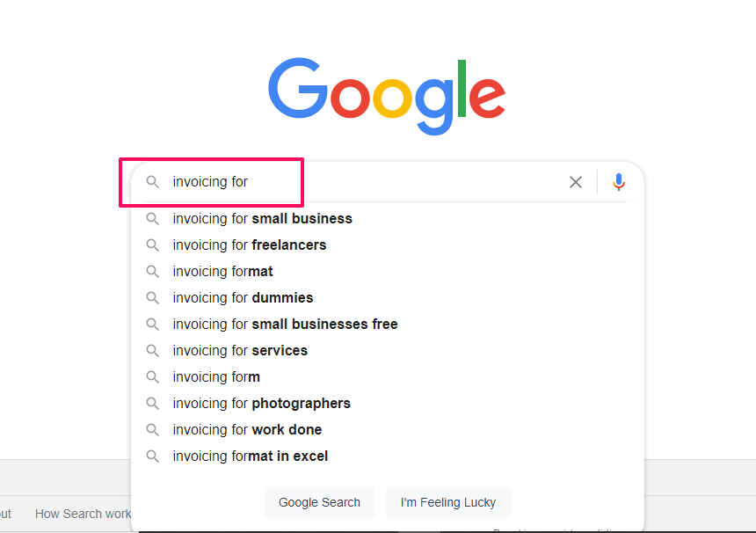Open the How Search works link
This screenshot has width=756, height=533.
coord(84,514)
